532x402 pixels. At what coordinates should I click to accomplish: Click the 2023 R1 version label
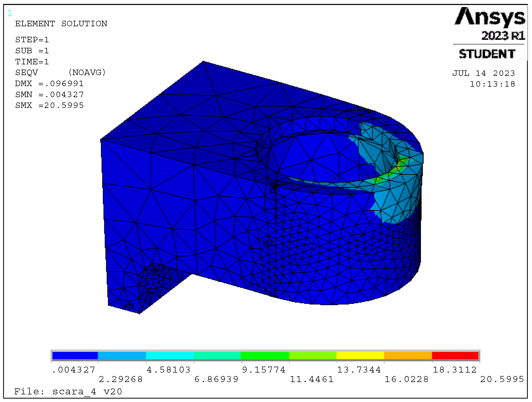503,36
